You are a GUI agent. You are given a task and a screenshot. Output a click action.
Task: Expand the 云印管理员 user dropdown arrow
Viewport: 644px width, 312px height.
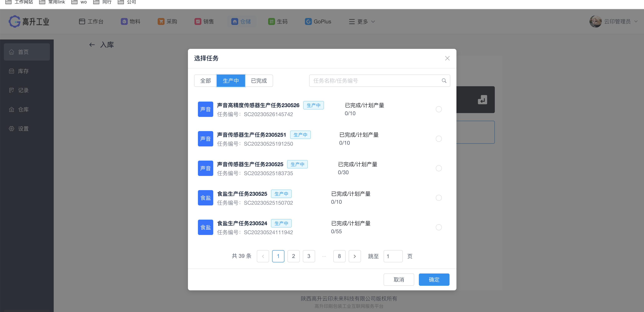pos(636,21)
